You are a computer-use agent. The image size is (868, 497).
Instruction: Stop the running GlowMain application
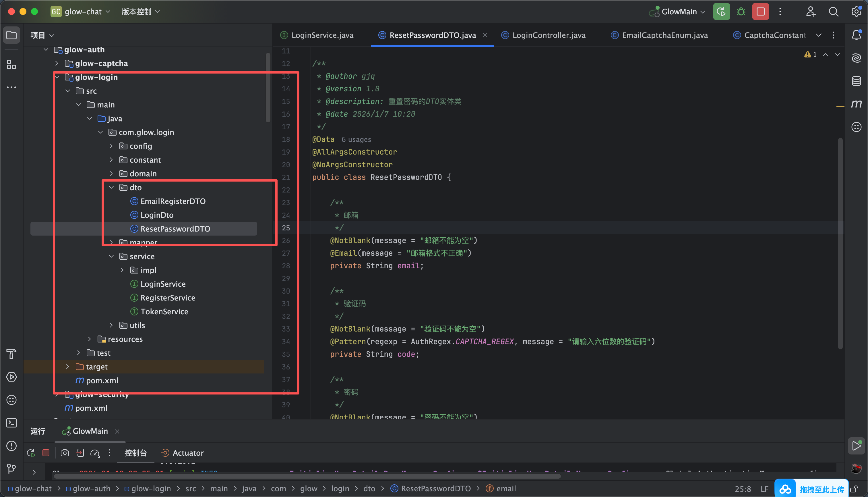760,11
